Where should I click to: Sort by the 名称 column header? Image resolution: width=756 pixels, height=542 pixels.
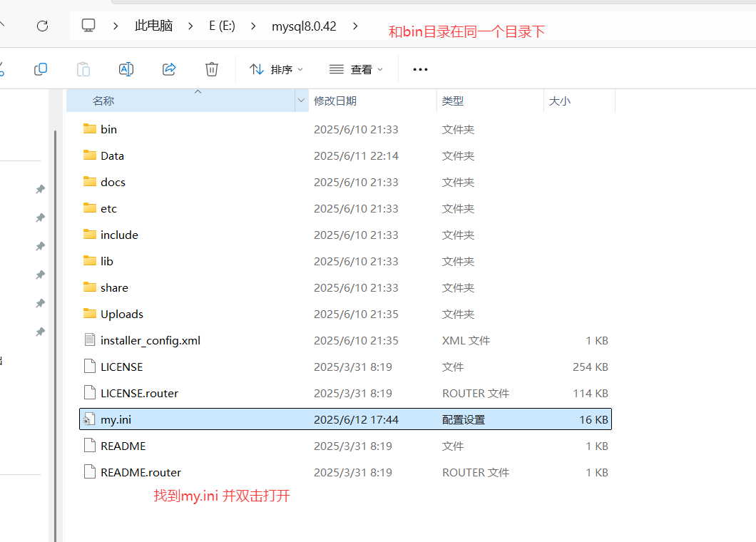(x=103, y=101)
